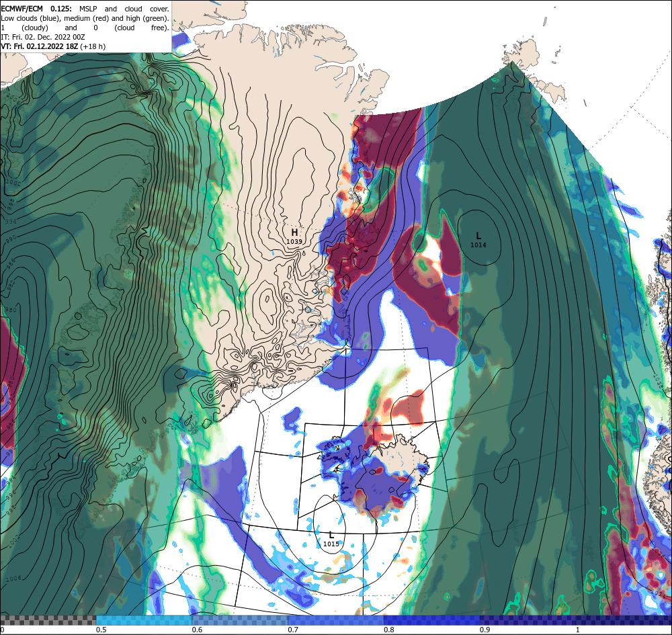Click the 'VT: Fri. 02.12.2022 18Z' valid time
Screen dimensions: 672x635
click(40, 46)
